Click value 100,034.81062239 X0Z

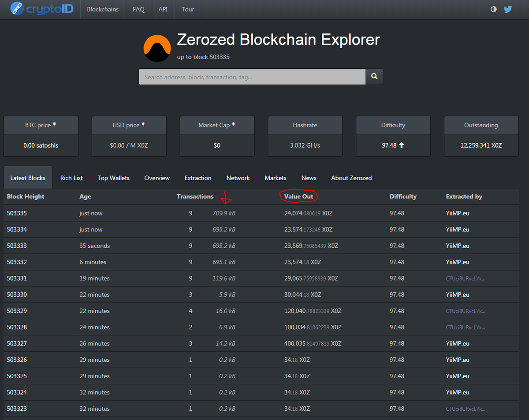point(313,327)
